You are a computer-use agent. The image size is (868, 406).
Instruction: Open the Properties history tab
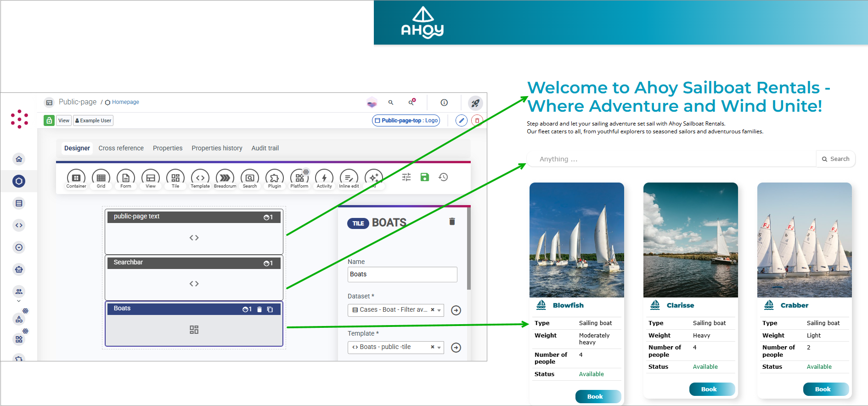click(x=217, y=148)
